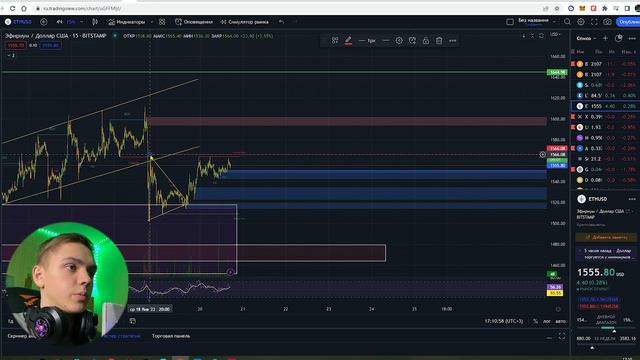Open the USD currency dropdown on the price scale
640x360 pixels.
click(x=556, y=35)
